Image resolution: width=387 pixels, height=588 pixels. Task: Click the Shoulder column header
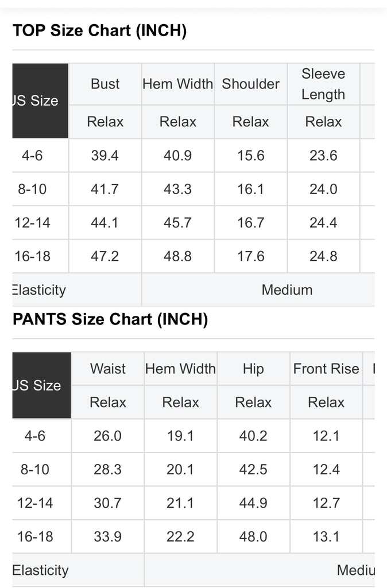point(250,84)
